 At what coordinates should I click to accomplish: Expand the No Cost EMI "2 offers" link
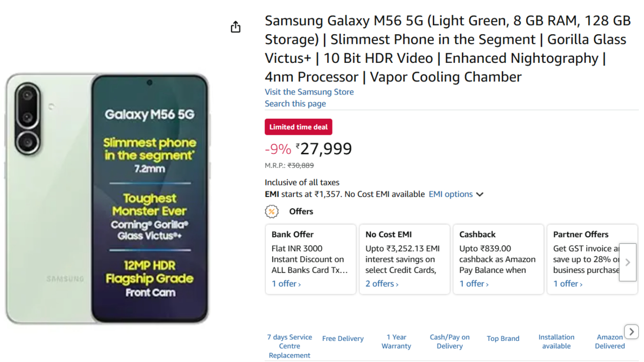pos(382,284)
